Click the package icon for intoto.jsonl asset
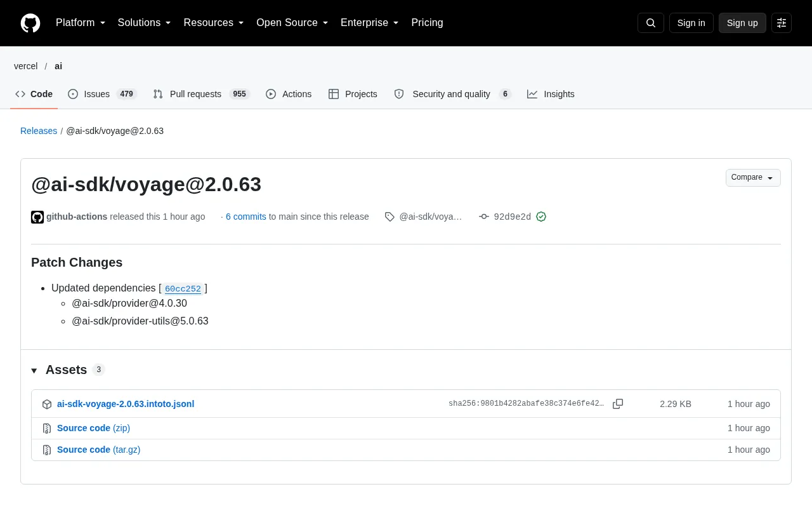812x508 pixels. pos(47,404)
